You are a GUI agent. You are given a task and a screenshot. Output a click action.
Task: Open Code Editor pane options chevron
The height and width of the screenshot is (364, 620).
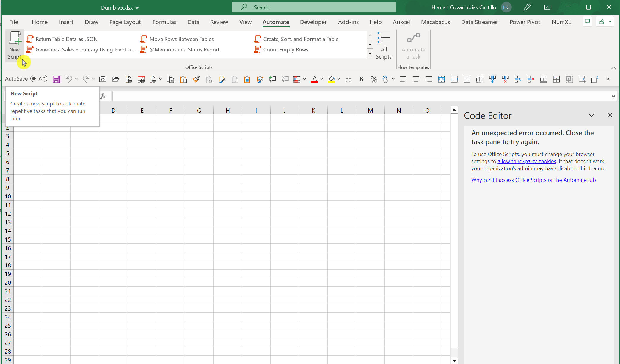pos(591,115)
